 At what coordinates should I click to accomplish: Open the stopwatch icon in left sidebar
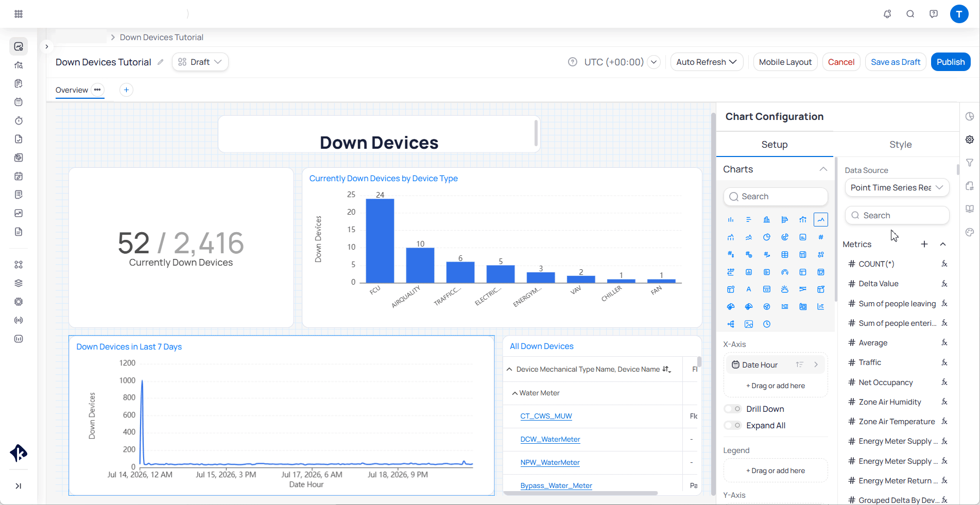[x=19, y=120]
